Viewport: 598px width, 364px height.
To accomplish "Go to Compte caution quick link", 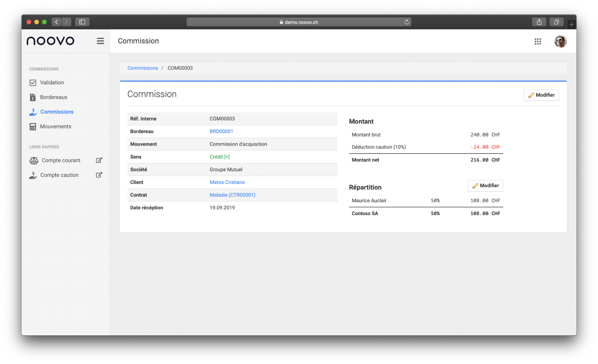I will (x=59, y=175).
